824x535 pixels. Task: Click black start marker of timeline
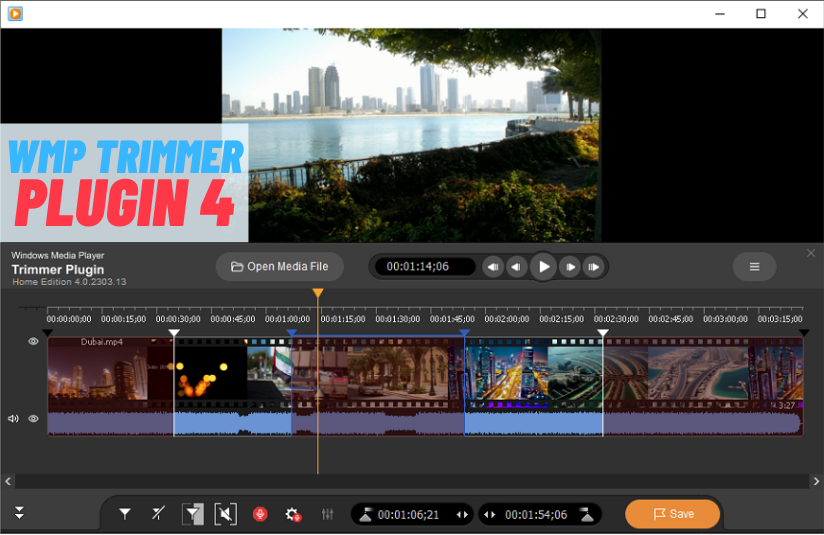pos(47,333)
